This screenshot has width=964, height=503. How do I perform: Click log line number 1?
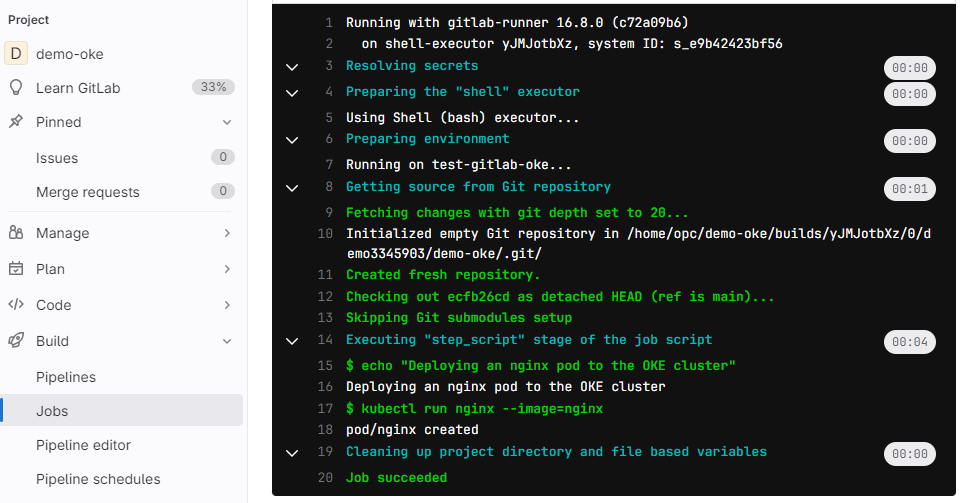tap(329, 23)
